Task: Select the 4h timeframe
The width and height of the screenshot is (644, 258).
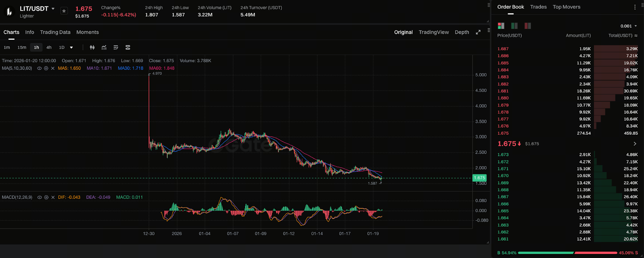Action: 49,47
